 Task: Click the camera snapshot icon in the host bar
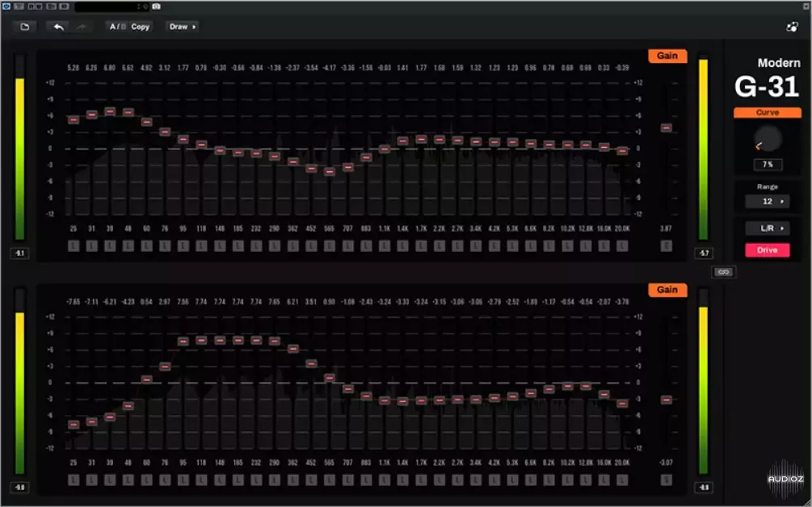(x=156, y=6)
